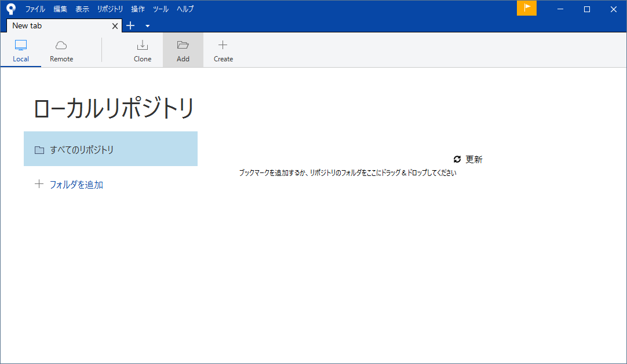Open the 操作 menu
The height and width of the screenshot is (364, 627).
138,9
